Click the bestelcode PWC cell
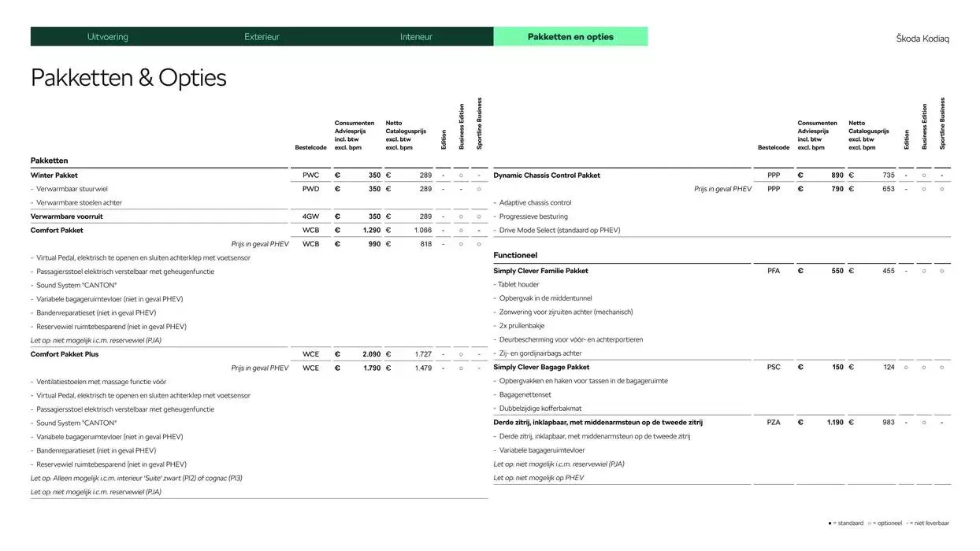The image size is (980, 551). click(310, 175)
